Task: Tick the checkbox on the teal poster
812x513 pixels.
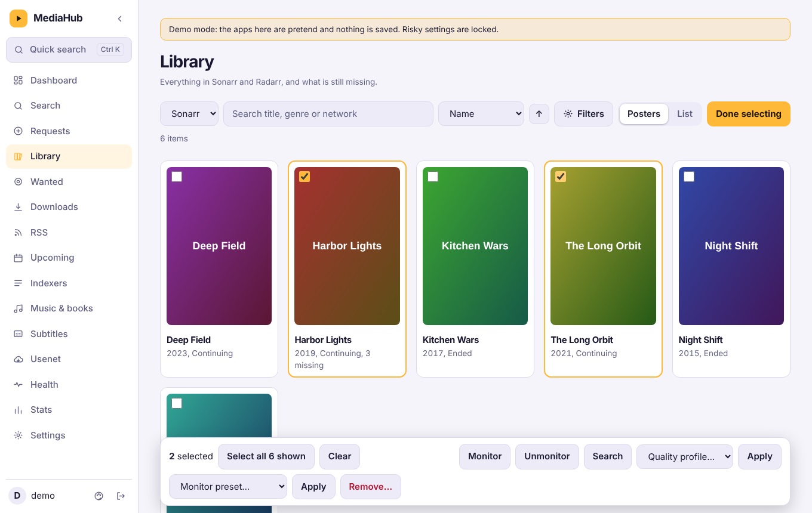Action: pos(177,403)
